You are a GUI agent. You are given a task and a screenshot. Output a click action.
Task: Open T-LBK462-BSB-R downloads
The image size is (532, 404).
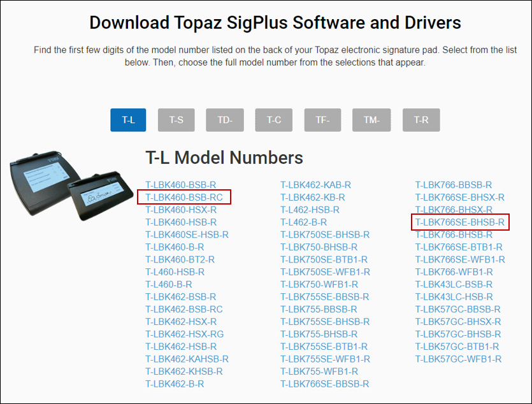(181, 297)
